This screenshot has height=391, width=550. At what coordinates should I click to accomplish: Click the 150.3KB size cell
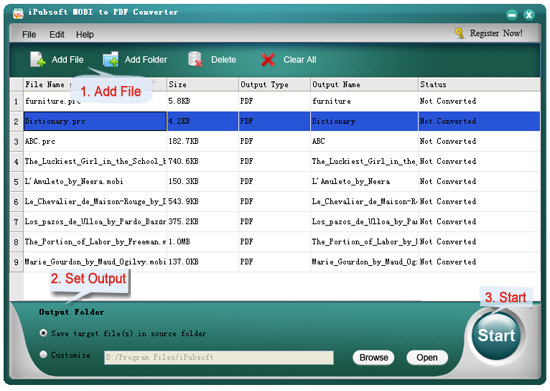(x=202, y=182)
